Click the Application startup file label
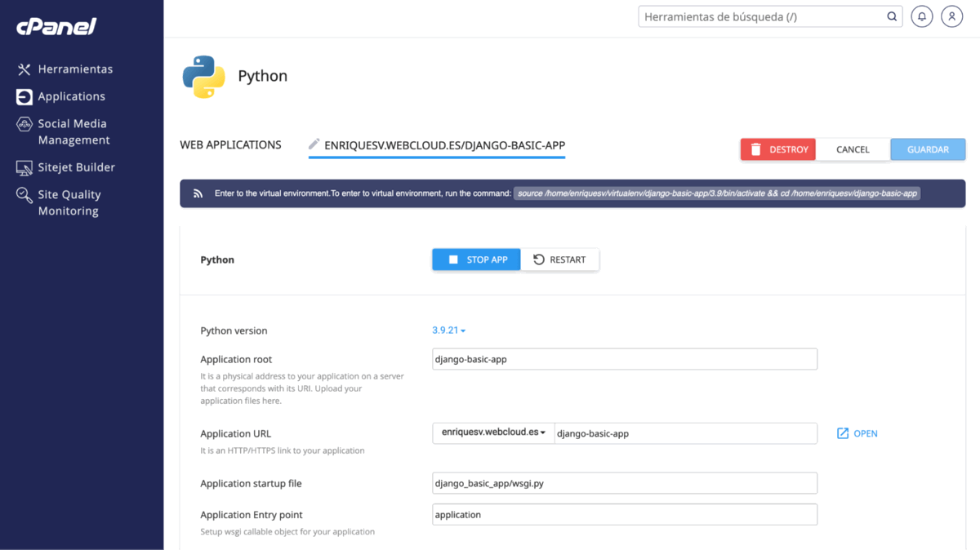Viewport: 980px width, 550px height. click(251, 483)
